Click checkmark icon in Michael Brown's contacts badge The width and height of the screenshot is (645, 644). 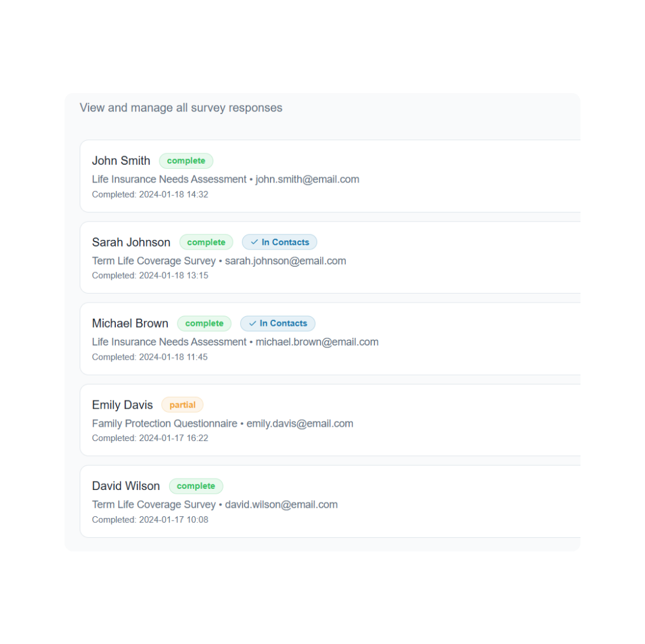point(253,323)
